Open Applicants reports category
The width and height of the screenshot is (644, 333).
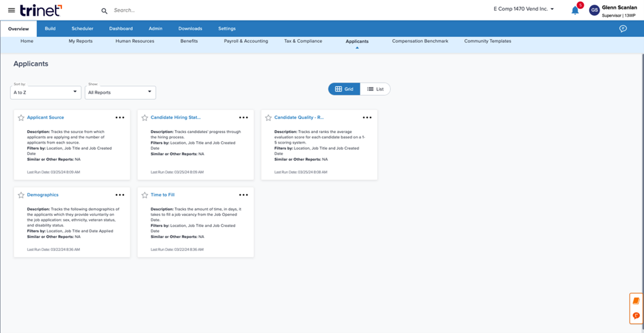coord(357,42)
